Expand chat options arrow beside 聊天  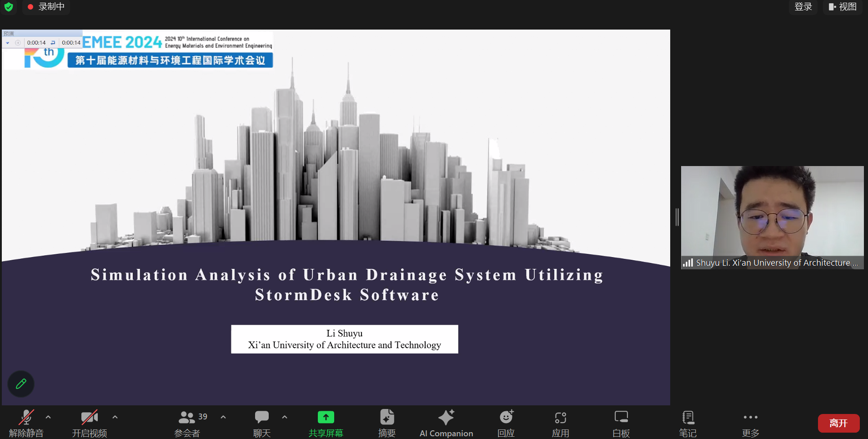(x=285, y=417)
